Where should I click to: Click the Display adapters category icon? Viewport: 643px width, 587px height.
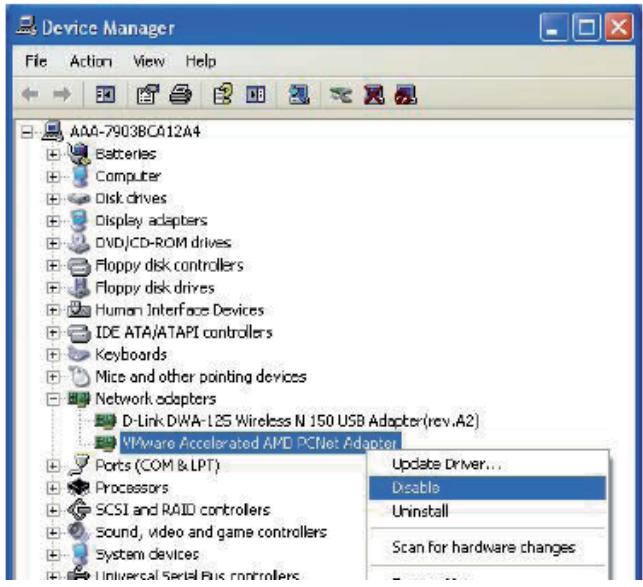click(x=79, y=221)
